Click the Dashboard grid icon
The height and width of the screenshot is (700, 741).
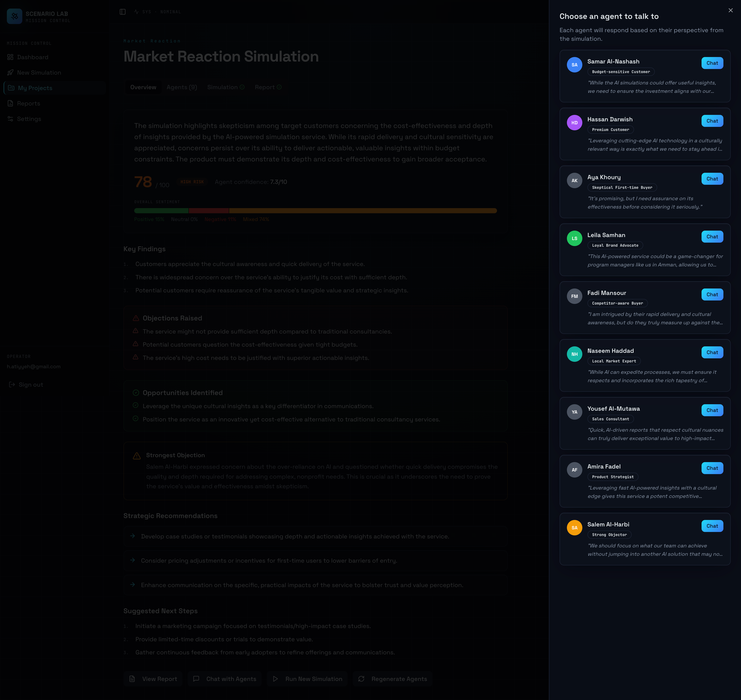10,57
